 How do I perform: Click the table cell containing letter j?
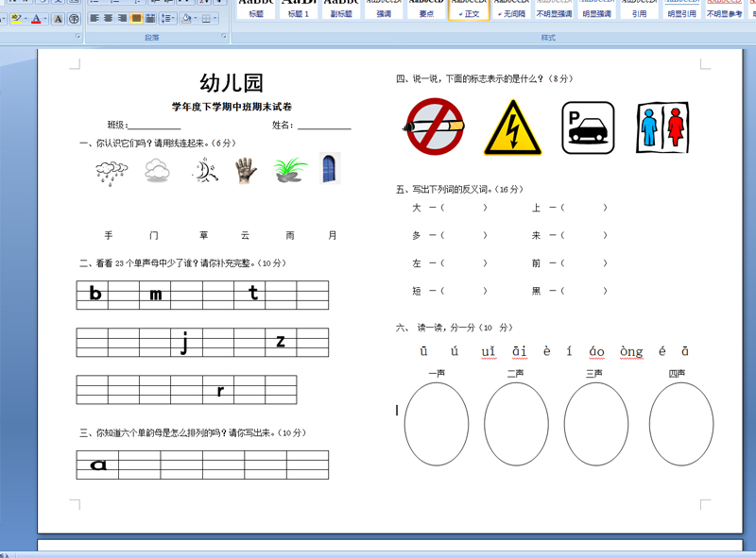186,342
